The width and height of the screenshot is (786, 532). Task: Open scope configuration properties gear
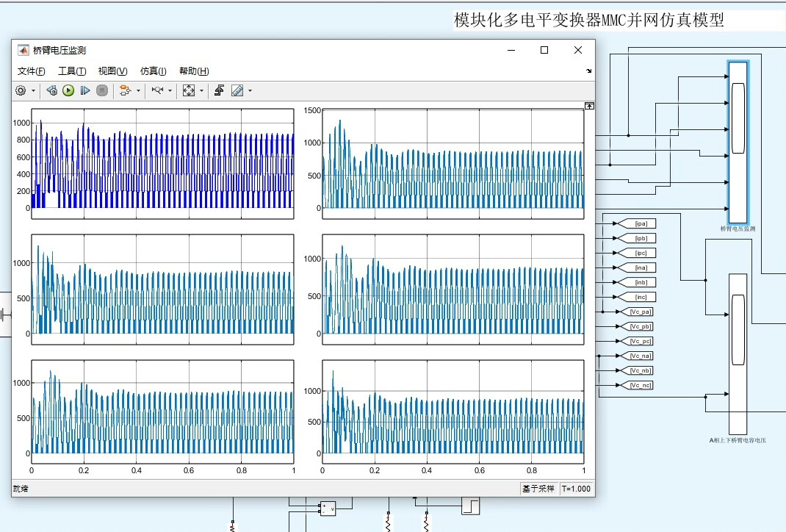21,91
